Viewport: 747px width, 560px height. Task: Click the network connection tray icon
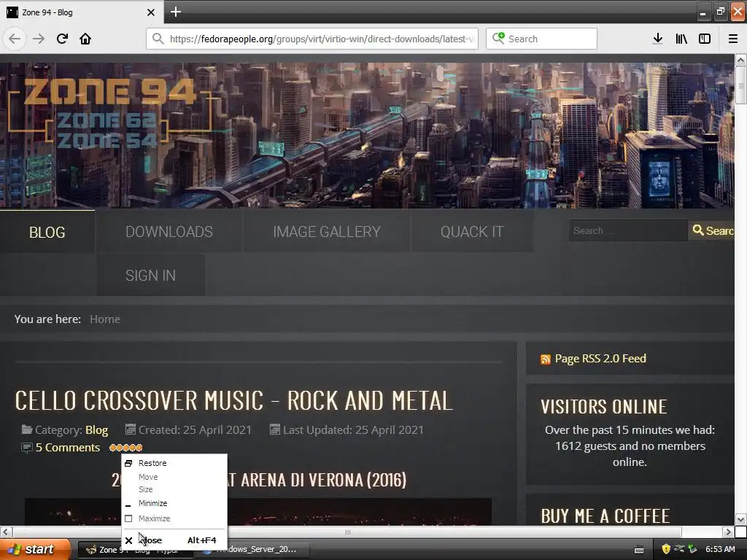click(x=679, y=550)
